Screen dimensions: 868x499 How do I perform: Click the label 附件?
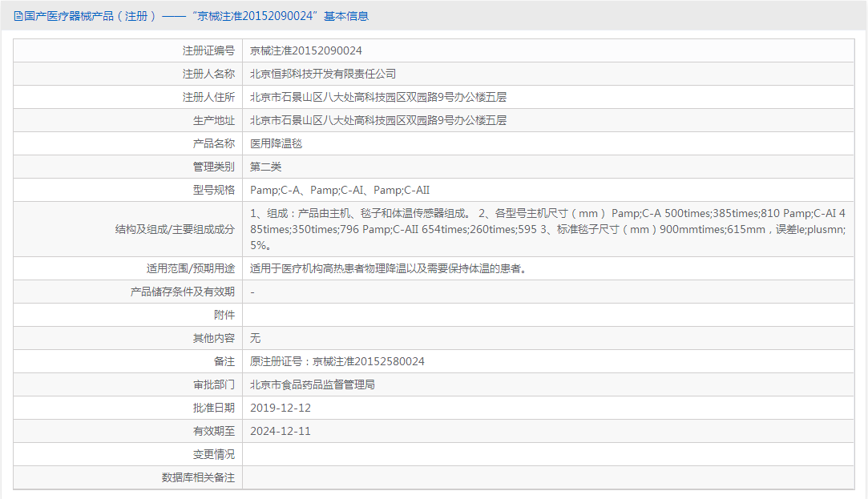(x=224, y=316)
